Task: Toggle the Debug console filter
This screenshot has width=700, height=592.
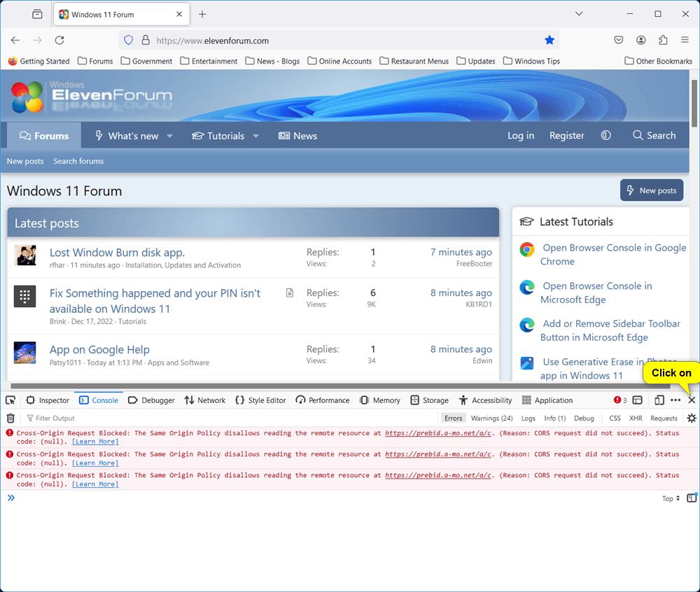Action: tap(584, 418)
